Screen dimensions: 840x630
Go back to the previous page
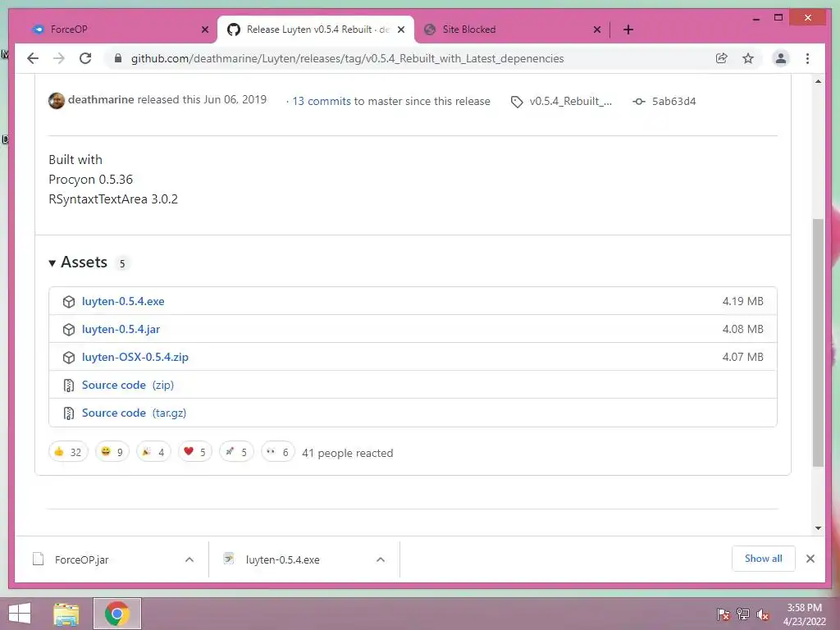point(33,58)
